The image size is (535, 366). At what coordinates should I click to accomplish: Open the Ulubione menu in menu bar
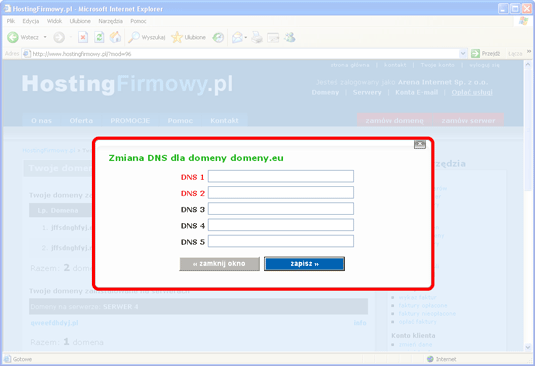80,21
